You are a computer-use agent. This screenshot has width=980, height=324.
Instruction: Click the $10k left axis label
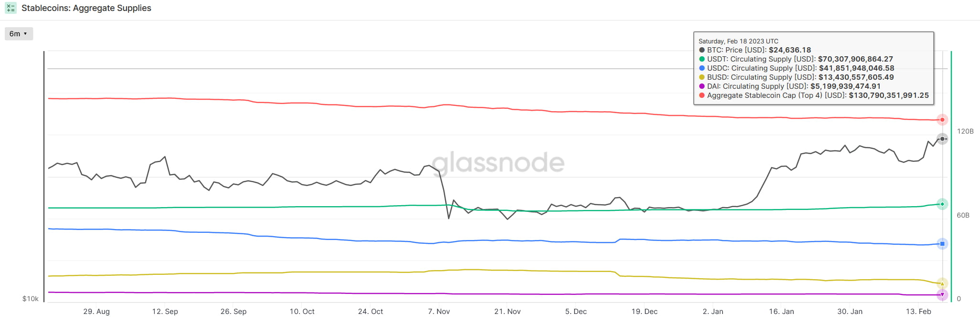[31, 299]
